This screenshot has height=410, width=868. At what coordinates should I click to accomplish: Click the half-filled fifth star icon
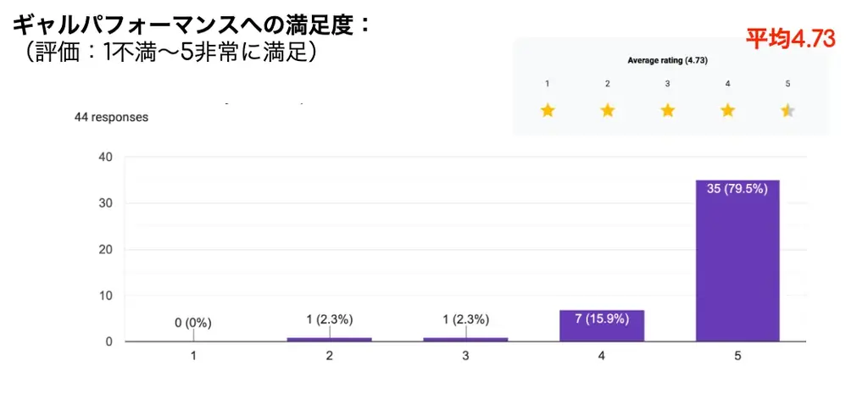[x=788, y=110]
